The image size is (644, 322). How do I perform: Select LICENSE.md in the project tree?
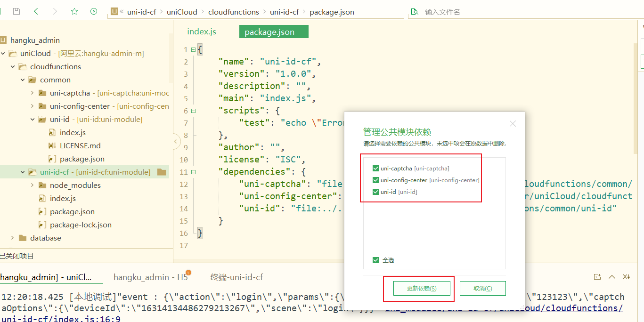[80, 146]
